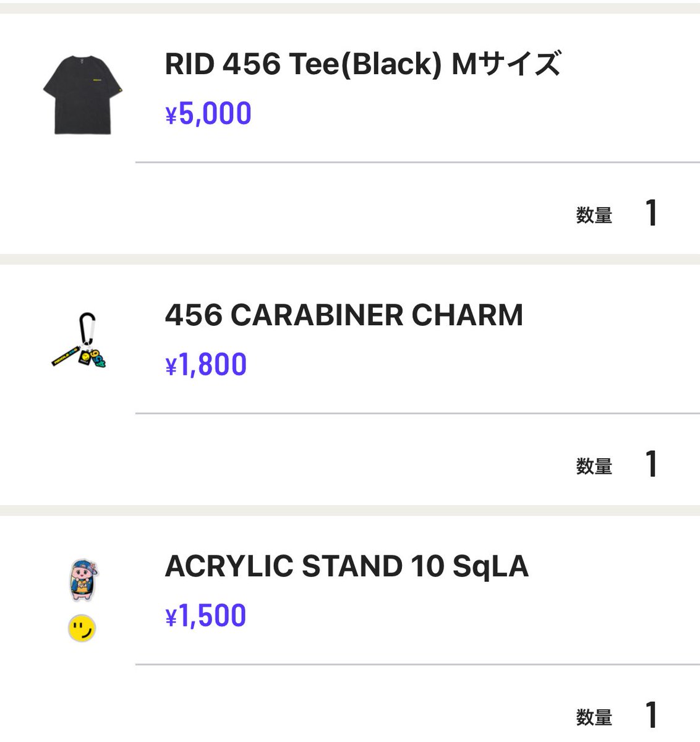
Task: Click the yellow logo print on the black tee
Action: [x=95, y=79]
